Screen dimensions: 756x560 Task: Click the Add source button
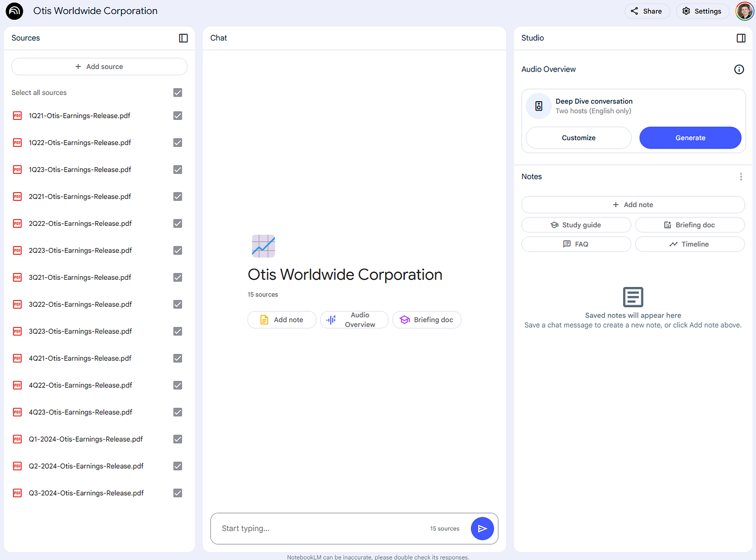tap(99, 66)
